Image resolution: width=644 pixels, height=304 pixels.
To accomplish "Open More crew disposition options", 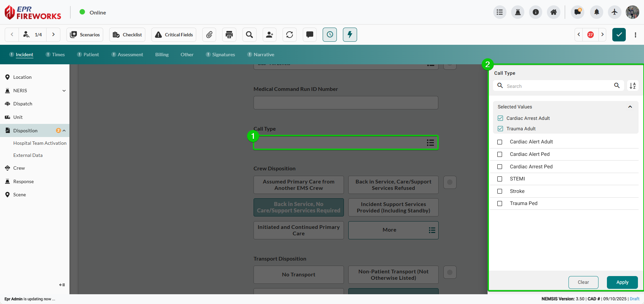I will coord(393,230).
